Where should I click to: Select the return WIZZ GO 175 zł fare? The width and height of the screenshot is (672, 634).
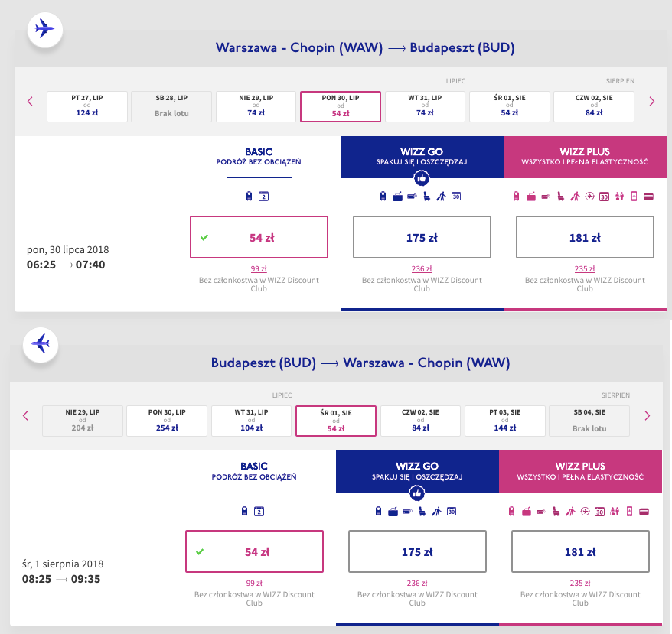coord(417,551)
